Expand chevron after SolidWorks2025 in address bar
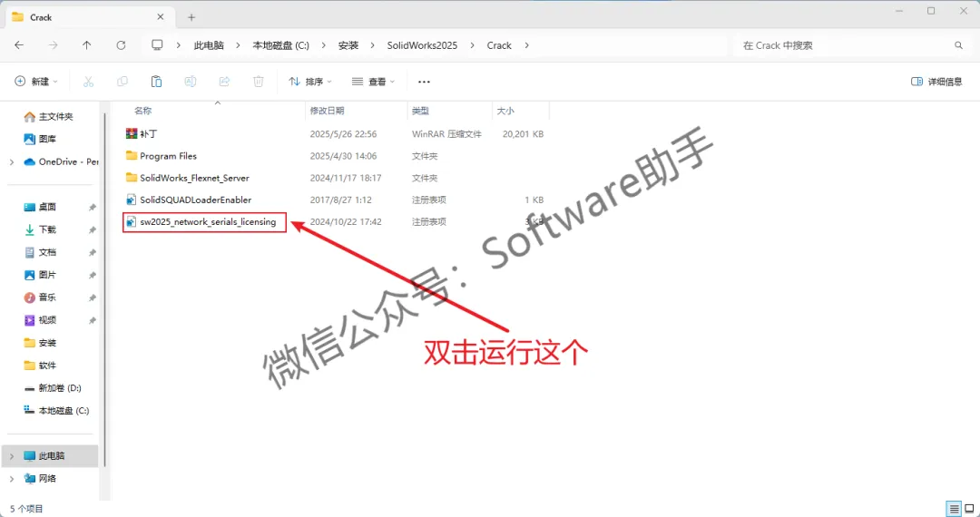Image resolution: width=980 pixels, height=517 pixels. click(x=473, y=45)
